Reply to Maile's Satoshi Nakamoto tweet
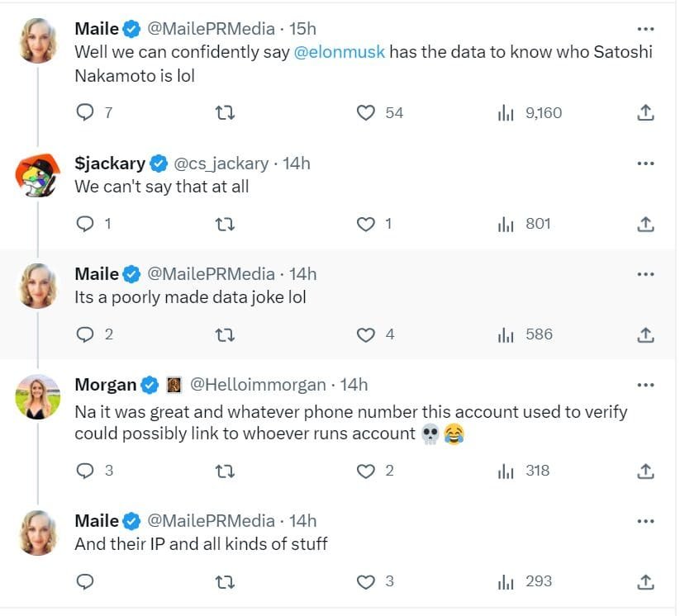The width and height of the screenshot is (680, 616). pyautogui.click(x=85, y=113)
